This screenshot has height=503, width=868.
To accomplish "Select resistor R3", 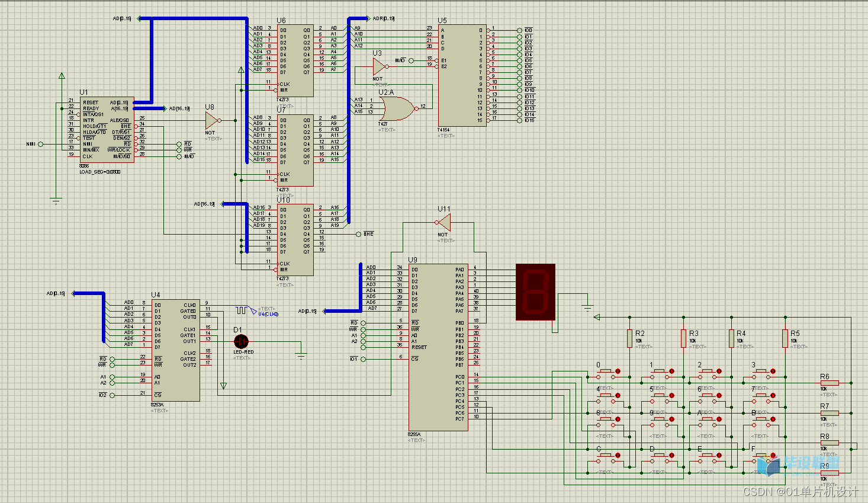I will click(684, 338).
